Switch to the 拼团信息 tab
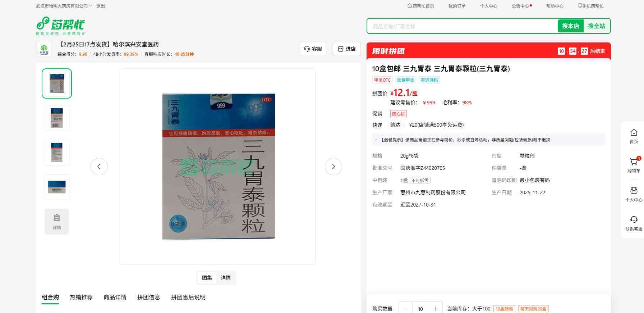The width and height of the screenshot is (644, 313). pos(148,297)
